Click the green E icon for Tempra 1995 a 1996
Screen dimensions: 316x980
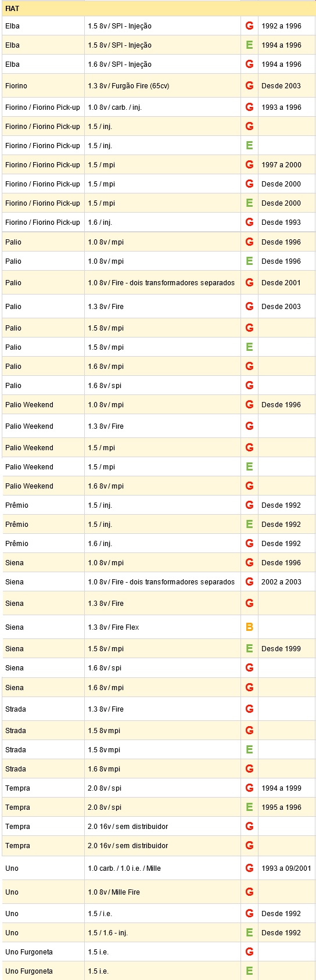tap(249, 807)
